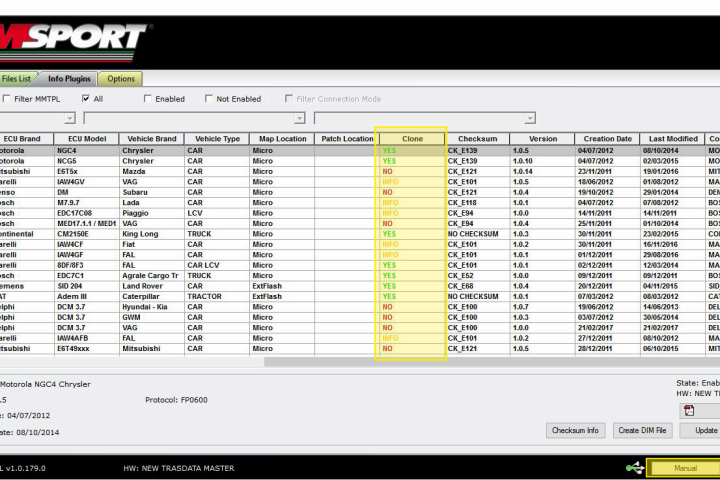The height and width of the screenshot is (480, 720).
Task: Select the Agrale Cargo Tr cell
Action: [152, 276]
